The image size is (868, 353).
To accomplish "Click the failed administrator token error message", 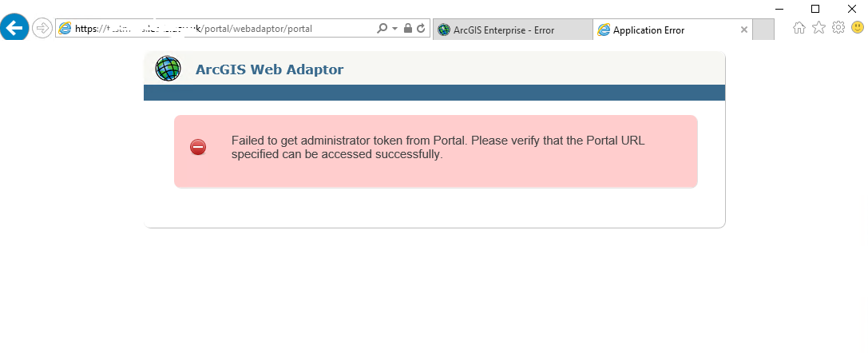I will click(438, 147).
